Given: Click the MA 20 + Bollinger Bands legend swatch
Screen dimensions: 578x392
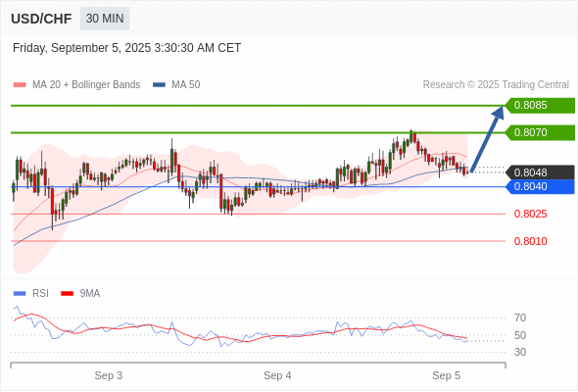Looking at the screenshot, I should pyautogui.click(x=20, y=85).
